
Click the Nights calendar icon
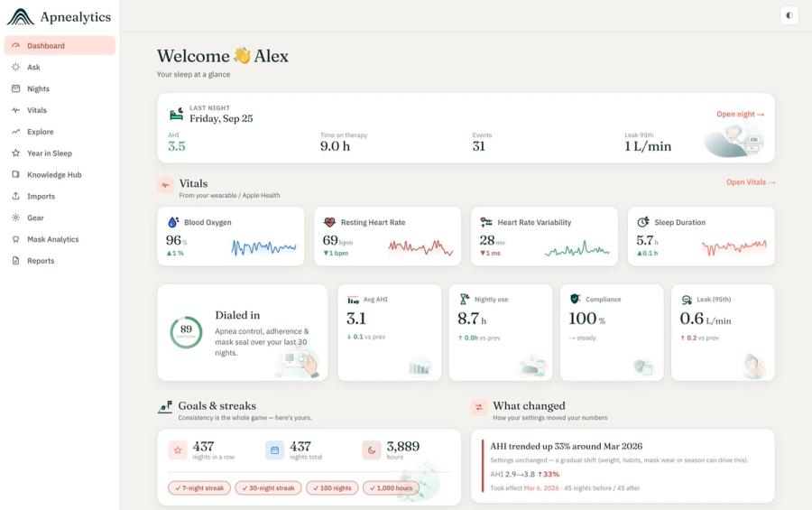tap(16, 88)
